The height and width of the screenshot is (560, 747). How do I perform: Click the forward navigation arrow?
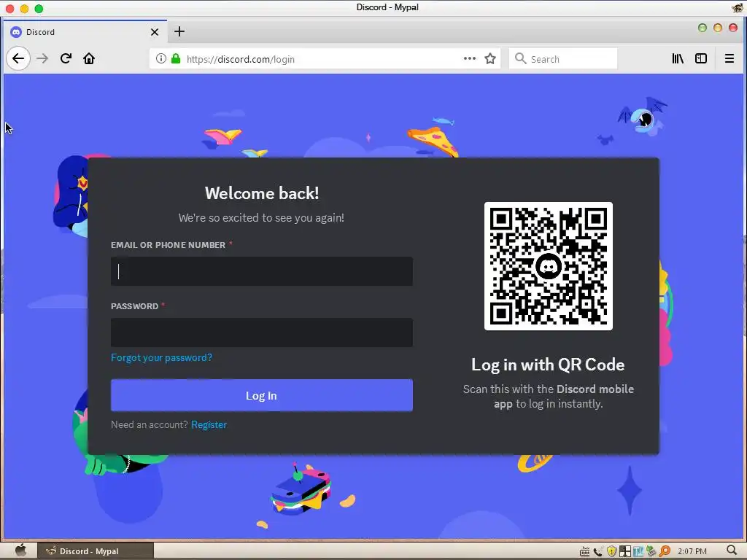(42, 58)
